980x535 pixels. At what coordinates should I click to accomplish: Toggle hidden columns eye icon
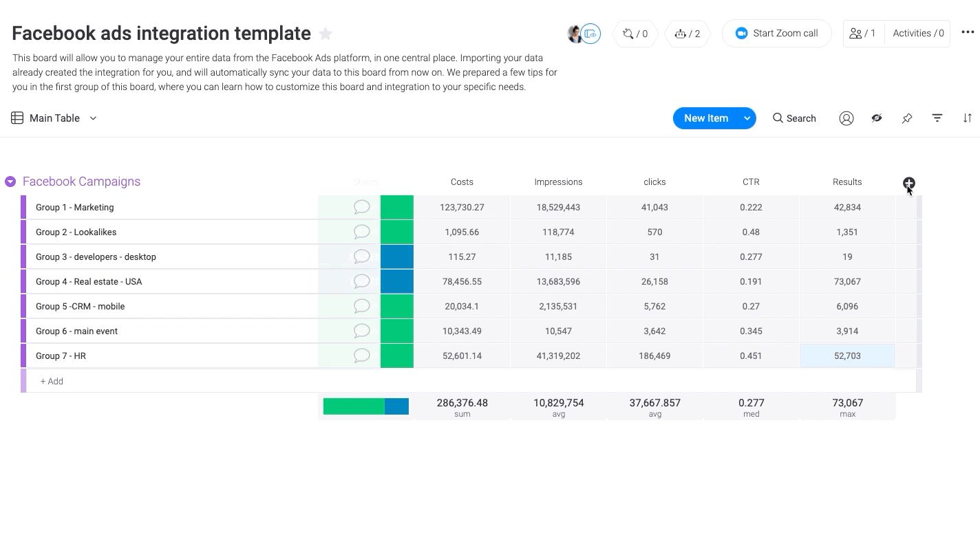(x=877, y=118)
